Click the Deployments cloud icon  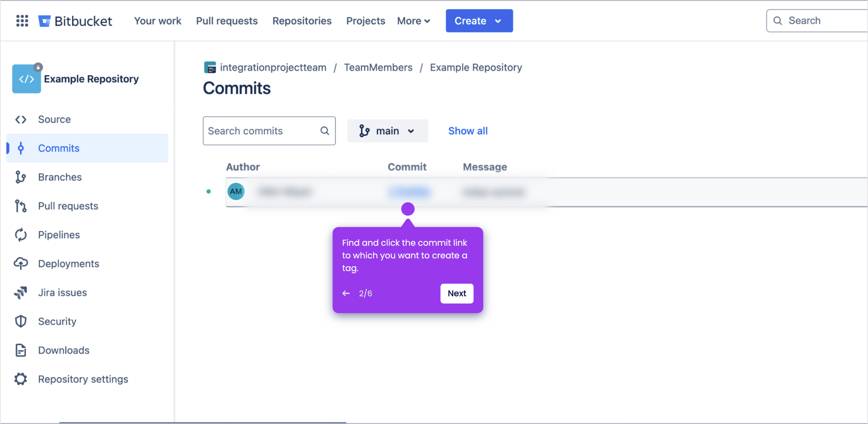click(20, 264)
